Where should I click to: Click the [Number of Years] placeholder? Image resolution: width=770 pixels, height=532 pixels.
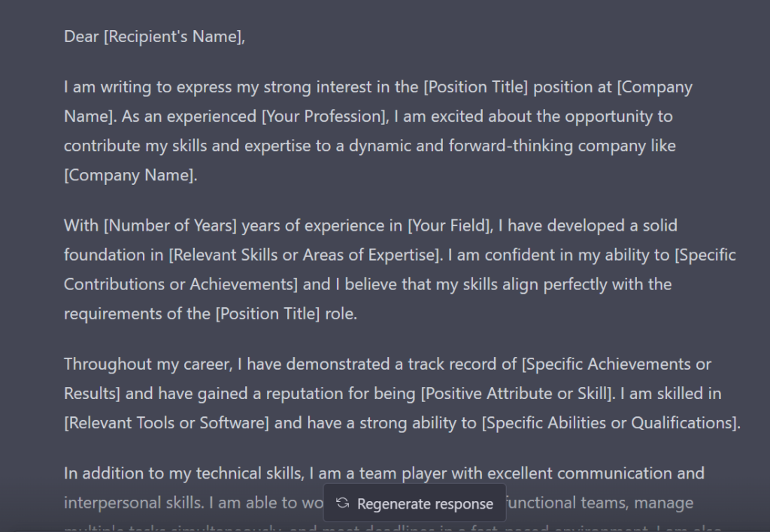(x=170, y=225)
